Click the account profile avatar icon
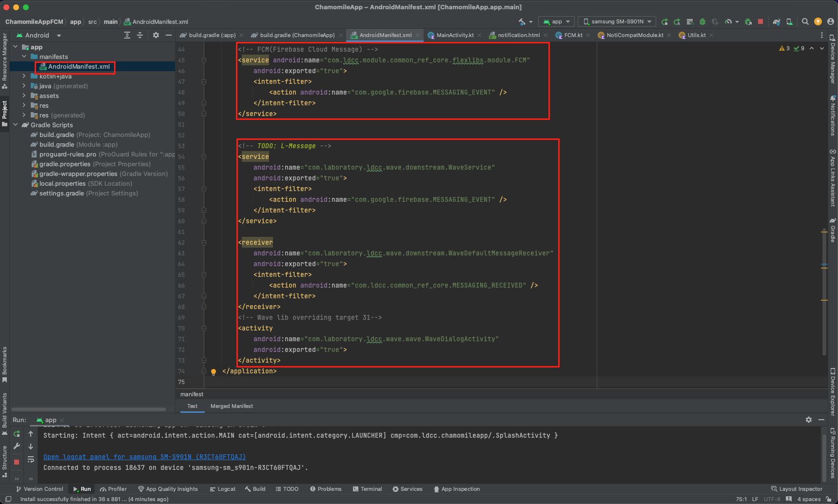 tap(831, 21)
